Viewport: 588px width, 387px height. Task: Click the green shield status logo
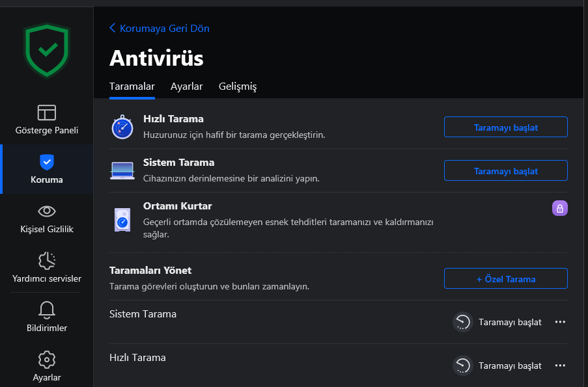click(x=47, y=51)
